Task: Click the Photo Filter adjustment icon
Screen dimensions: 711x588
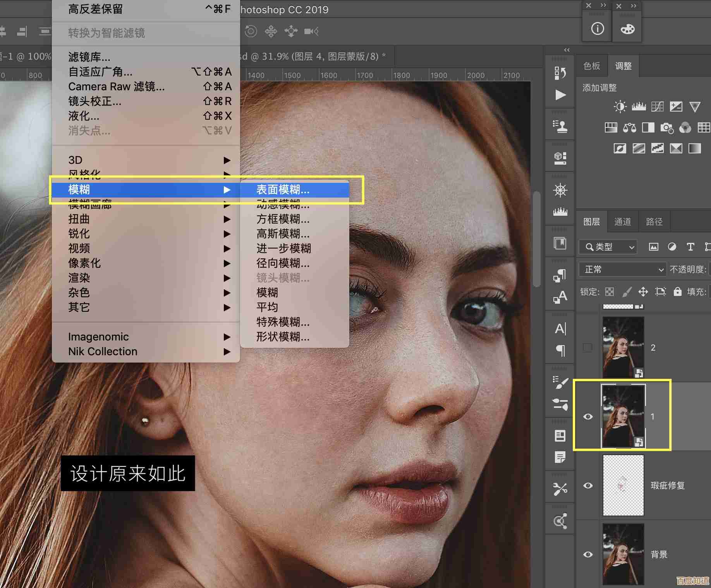Action: [x=667, y=128]
